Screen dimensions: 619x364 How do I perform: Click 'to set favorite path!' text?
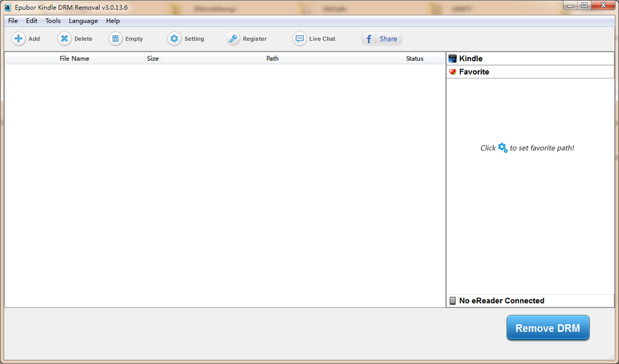541,148
